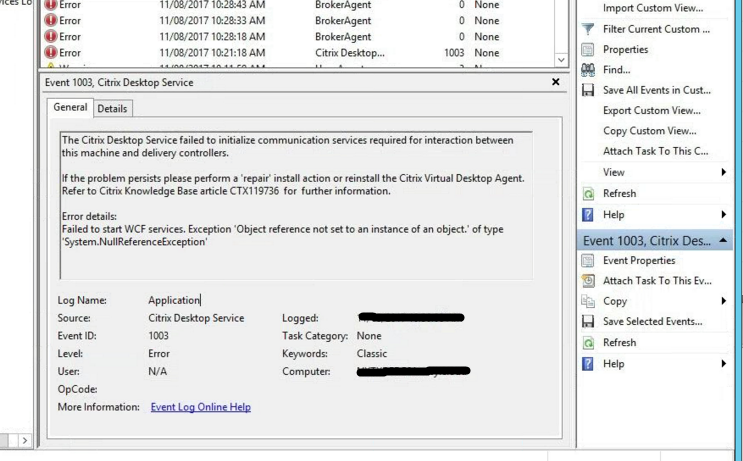Screen dimensions: 743x461
Task: Click lower Help icon under Event 1003
Action: [x=588, y=364]
